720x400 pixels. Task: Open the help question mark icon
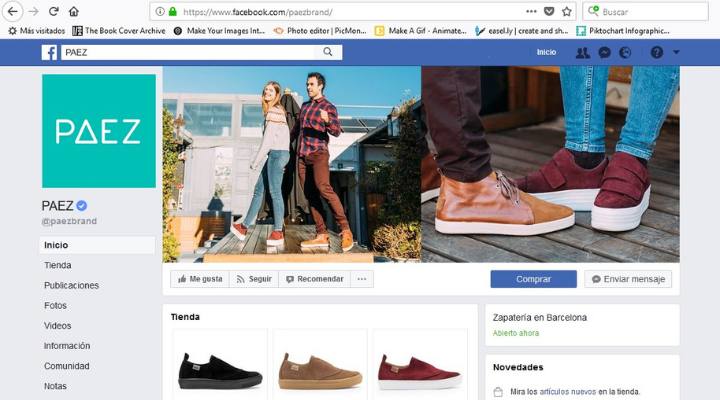(x=657, y=52)
